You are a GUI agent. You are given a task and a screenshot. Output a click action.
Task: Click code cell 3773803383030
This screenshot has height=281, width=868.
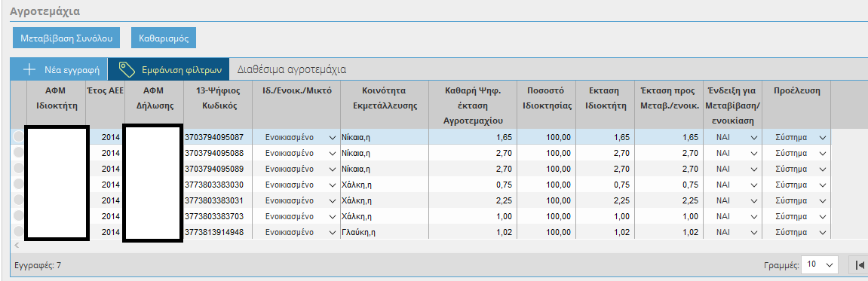218,185
